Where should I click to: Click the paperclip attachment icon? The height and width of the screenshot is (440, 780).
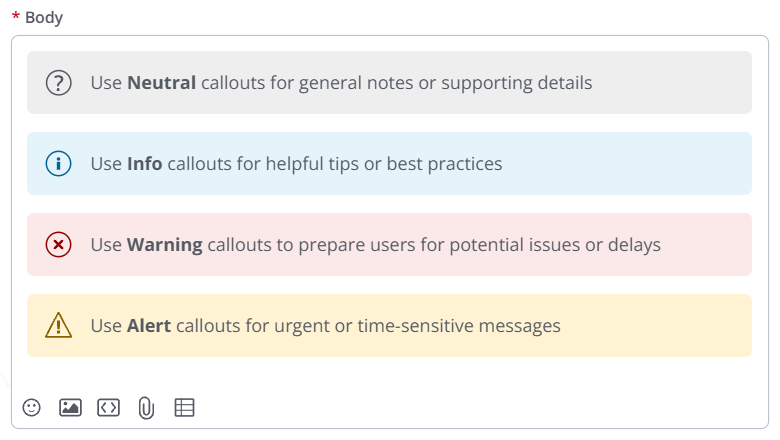(x=146, y=408)
